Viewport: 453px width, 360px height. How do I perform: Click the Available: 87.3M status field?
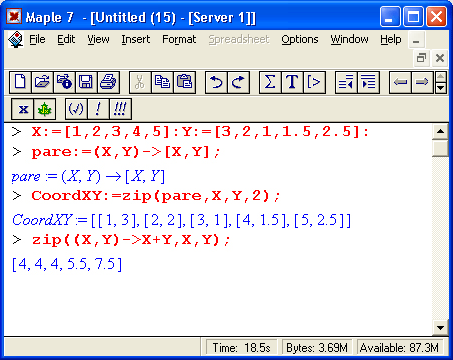pos(399,348)
